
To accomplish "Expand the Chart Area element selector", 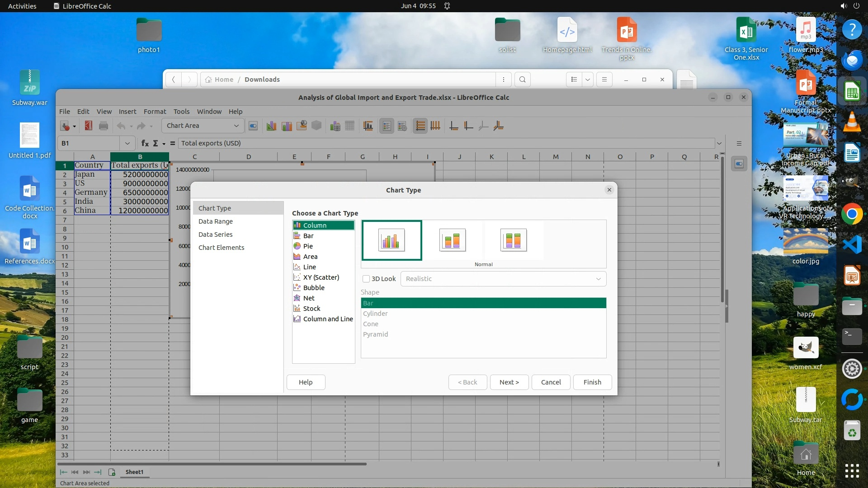I will click(236, 126).
